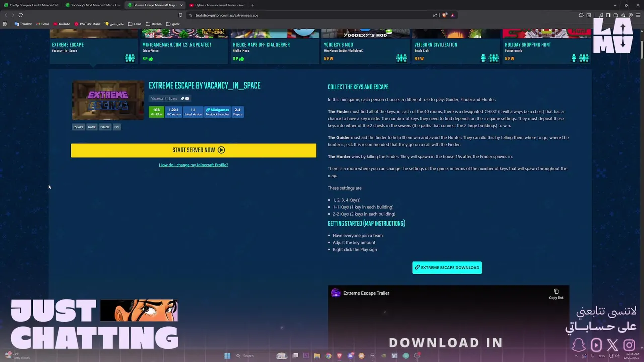Open Brave browser from the taskbar
Image resolution: width=644 pixels, height=362 pixels.
click(339, 356)
